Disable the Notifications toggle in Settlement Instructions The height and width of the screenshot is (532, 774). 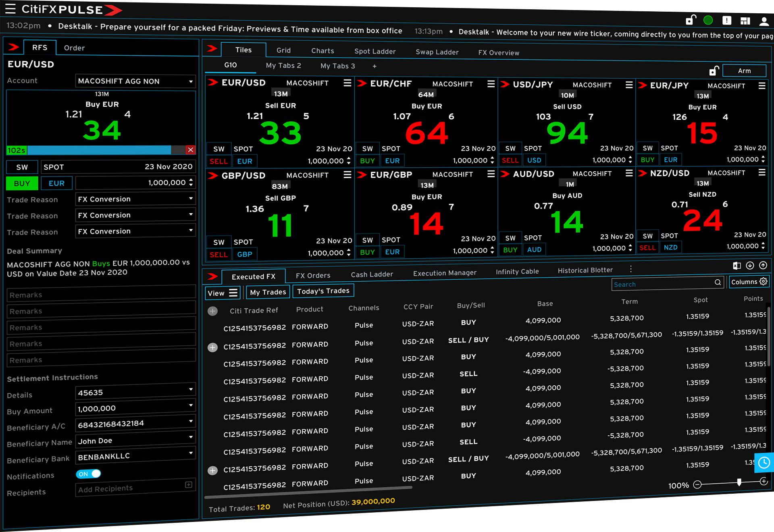click(88, 474)
